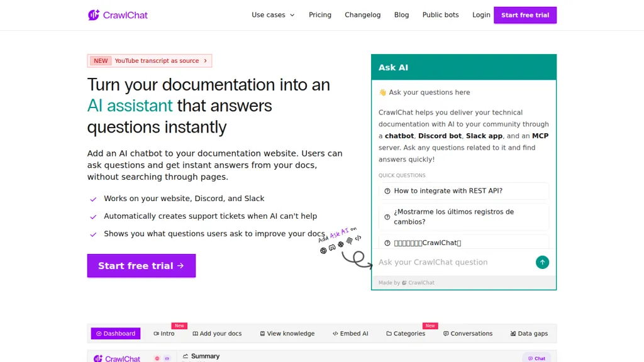
Task: Click the question icon beside Mostrarme question
Action: point(387,217)
